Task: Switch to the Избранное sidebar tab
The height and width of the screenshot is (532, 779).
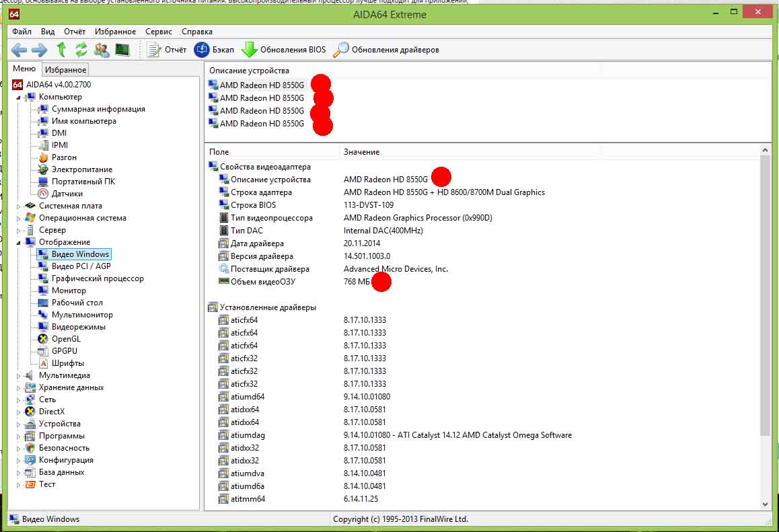Action: pos(65,69)
